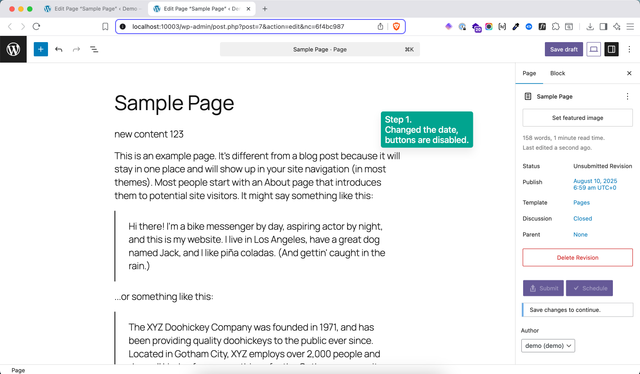
Task: Click the blue eye extension icon
Action: coord(529,27)
